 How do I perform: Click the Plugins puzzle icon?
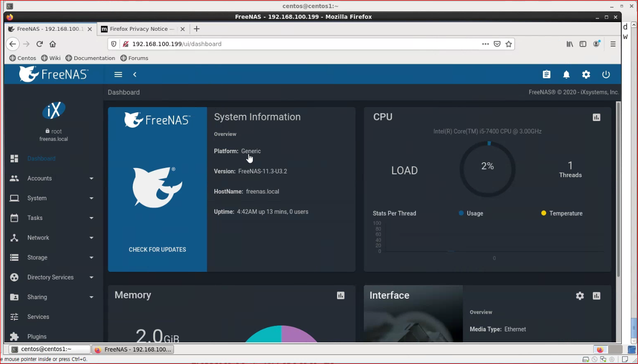14,337
